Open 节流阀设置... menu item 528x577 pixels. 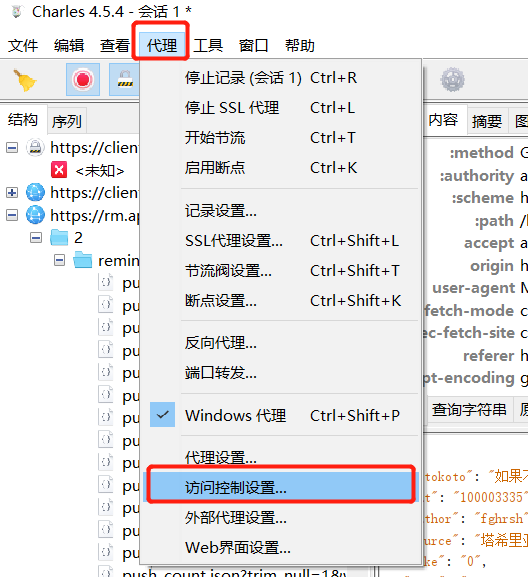(280, 270)
